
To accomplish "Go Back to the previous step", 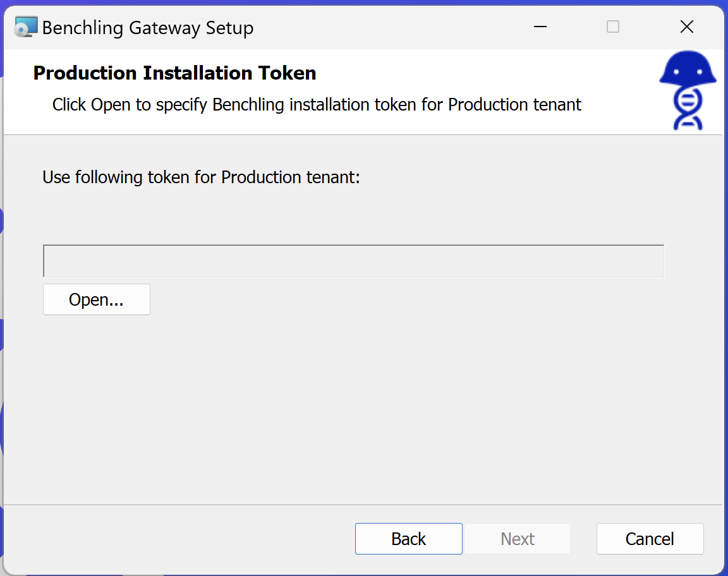I will [408, 539].
